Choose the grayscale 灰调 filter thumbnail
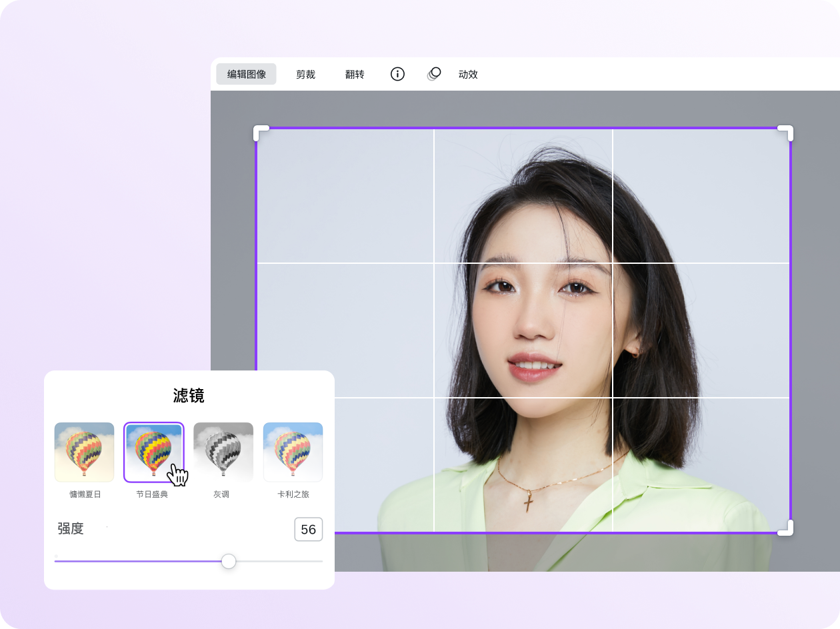 click(x=223, y=452)
